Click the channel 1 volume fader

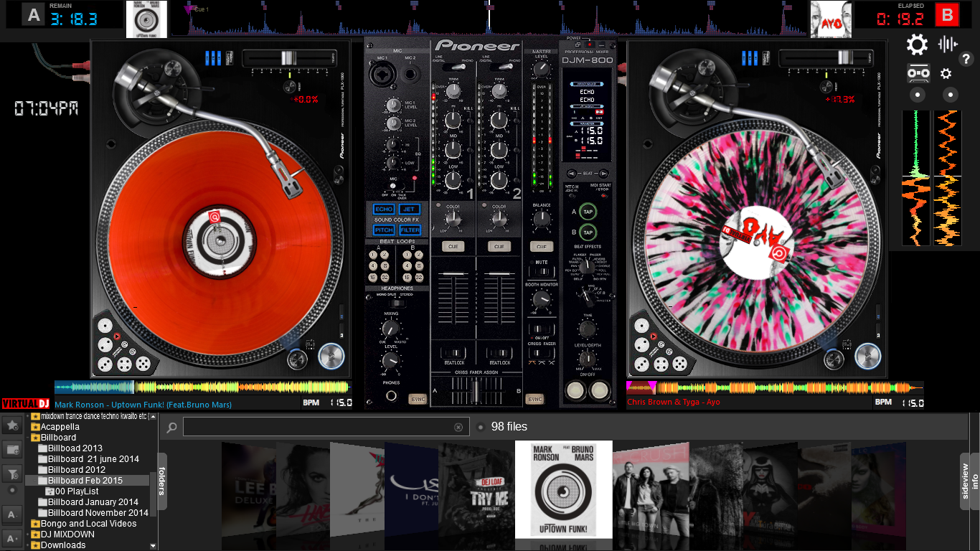pos(453,275)
